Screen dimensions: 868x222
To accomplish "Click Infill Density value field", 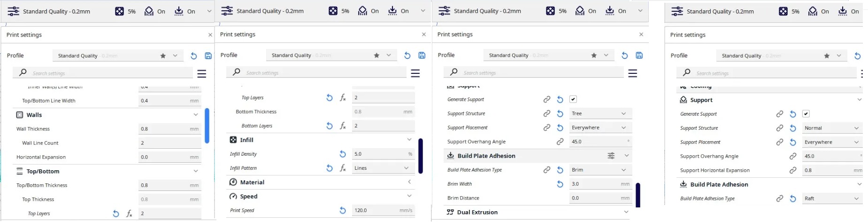I will 384,154.
